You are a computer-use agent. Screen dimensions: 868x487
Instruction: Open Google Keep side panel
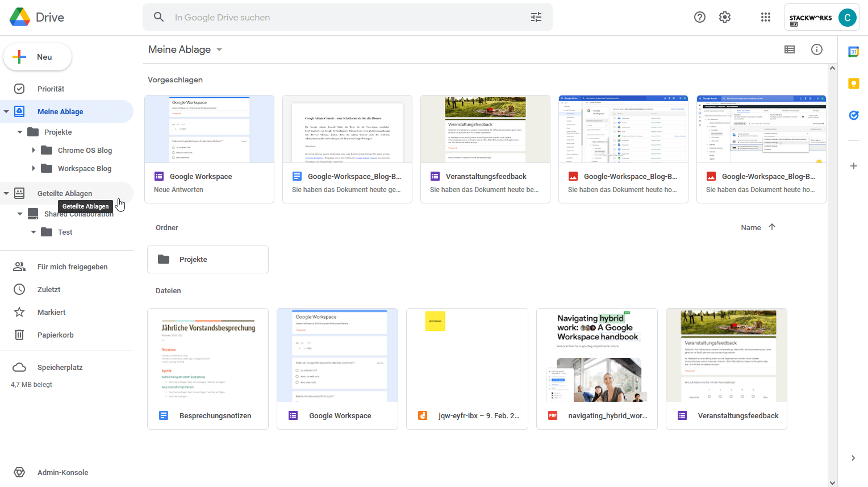point(853,84)
